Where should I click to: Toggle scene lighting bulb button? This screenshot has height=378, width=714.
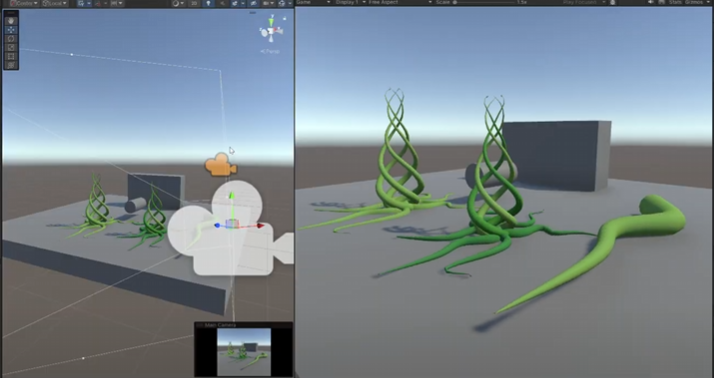pyautogui.click(x=209, y=3)
